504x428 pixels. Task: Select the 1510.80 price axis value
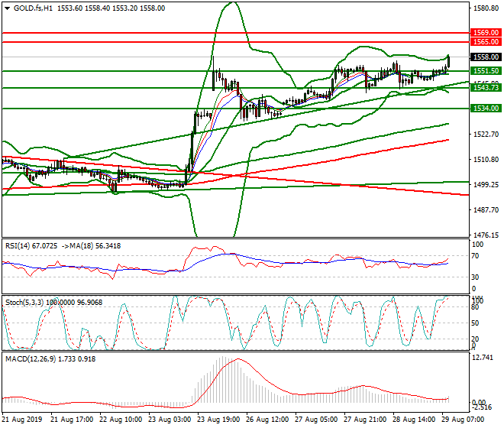486,160
